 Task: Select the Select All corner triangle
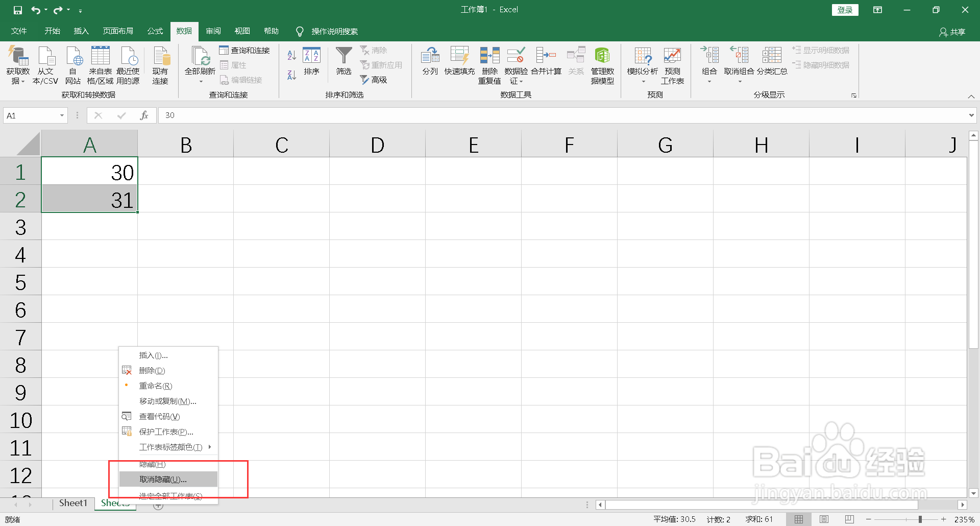point(28,144)
